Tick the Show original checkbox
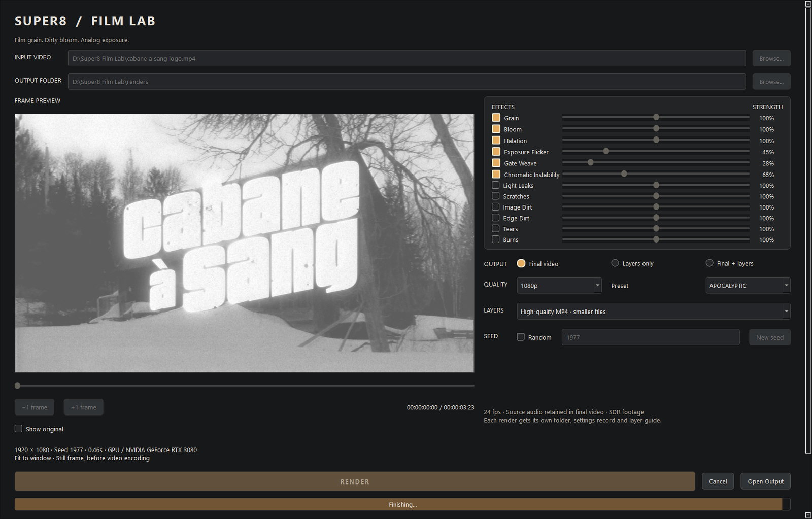812x519 pixels. pos(18,428)
